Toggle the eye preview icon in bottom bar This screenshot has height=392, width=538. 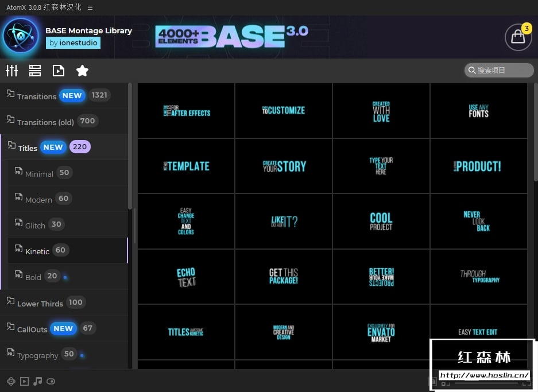tap(51, 381)
